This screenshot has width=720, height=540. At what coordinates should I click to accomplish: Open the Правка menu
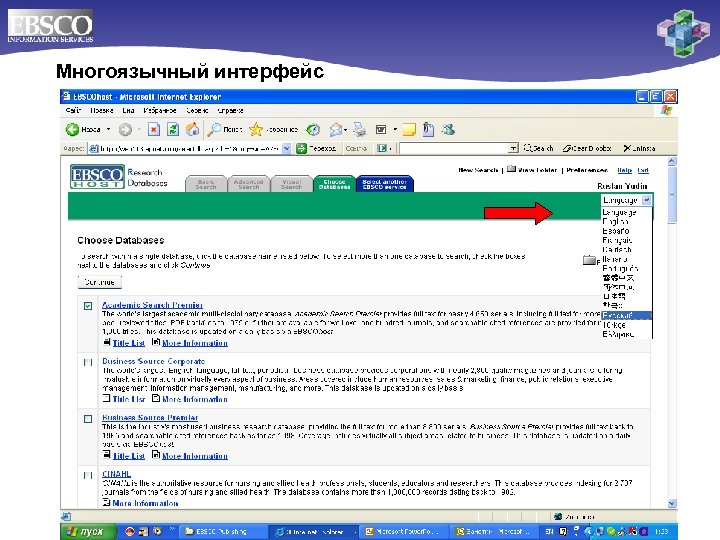tap(101, 110)
